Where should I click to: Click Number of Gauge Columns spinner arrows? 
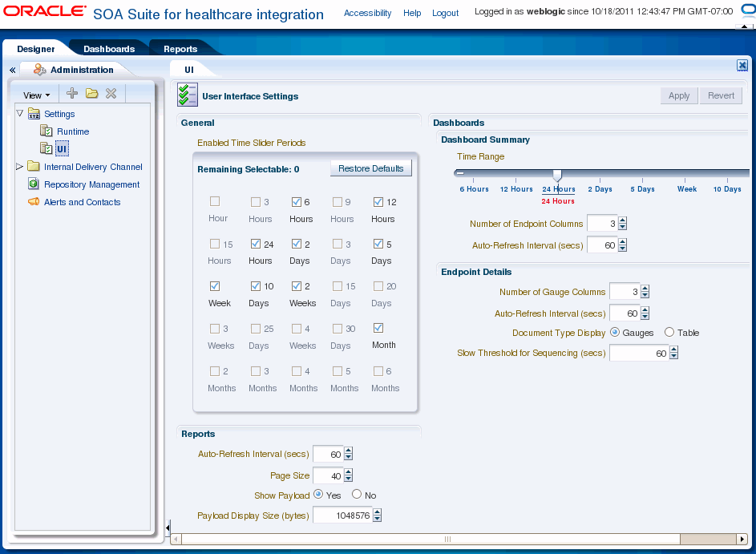645,291
